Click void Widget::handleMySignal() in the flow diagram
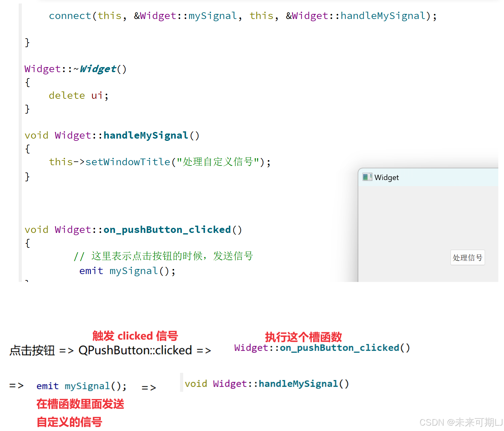 (x=267, y=384)
